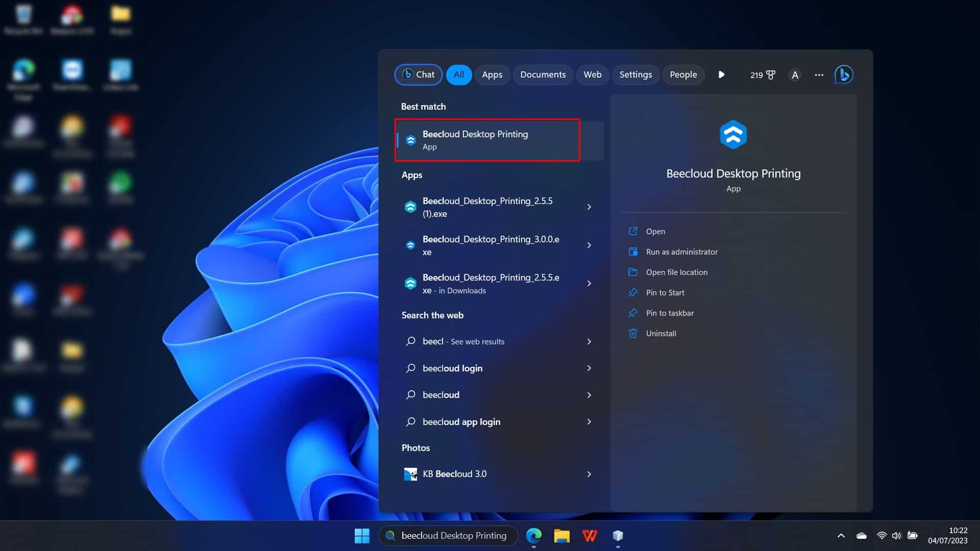The width and height of the screenshot is (980, 551).
Task: Choose Pin to taskbar
Action: pyautogui.click(x=670, y=313)
